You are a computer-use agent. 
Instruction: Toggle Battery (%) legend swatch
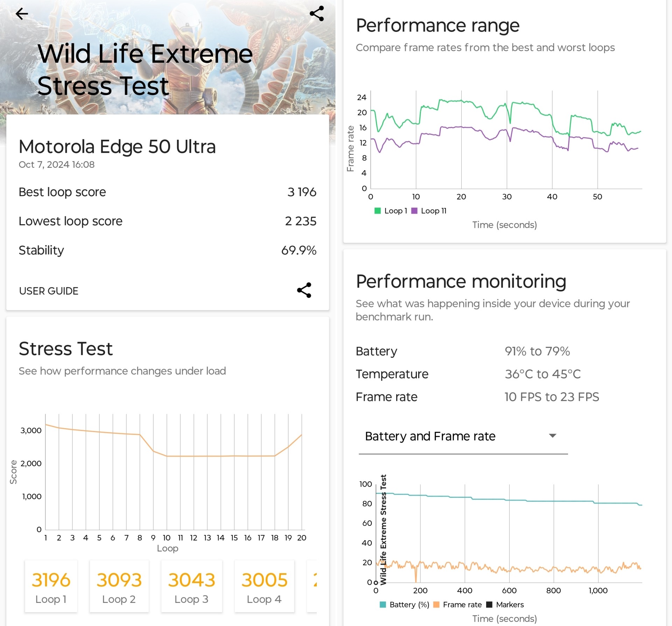383,605
